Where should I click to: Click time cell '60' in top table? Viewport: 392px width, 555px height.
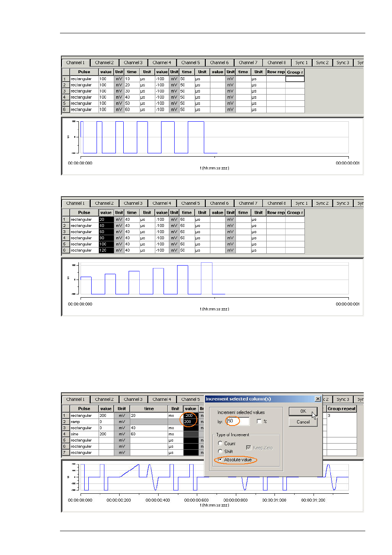132,110
